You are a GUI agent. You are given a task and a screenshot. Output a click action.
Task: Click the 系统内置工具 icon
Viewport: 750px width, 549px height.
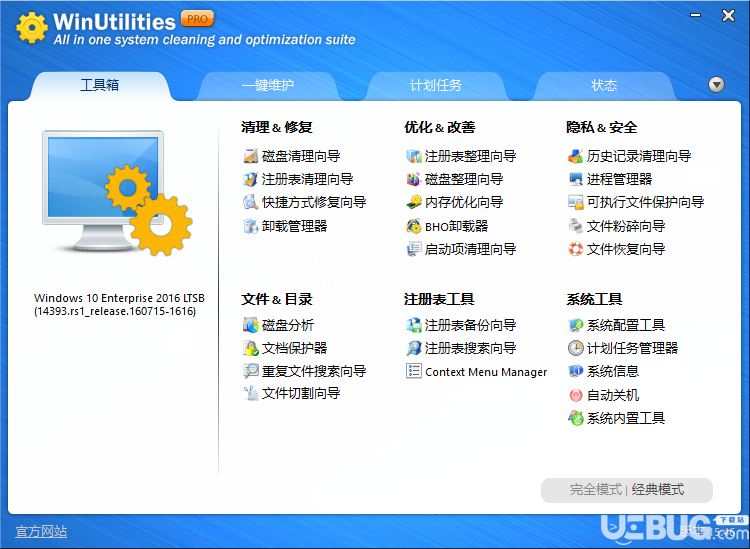(575, 418)
